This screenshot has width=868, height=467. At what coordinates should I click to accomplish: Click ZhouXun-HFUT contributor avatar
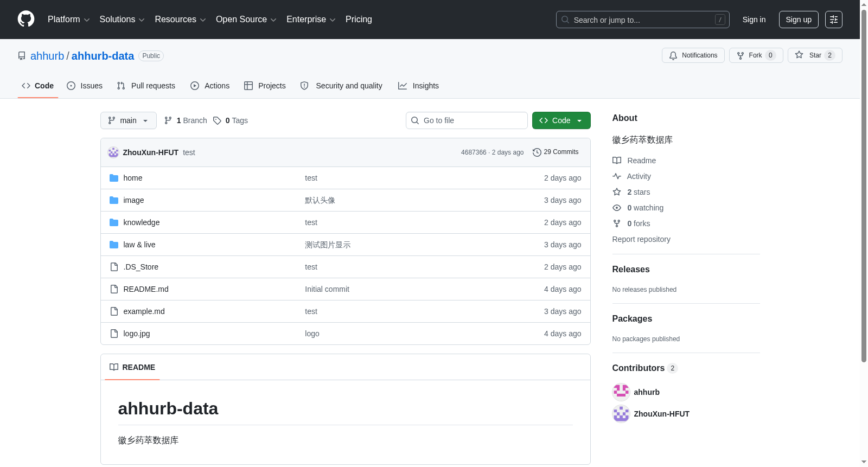[621, 414]
